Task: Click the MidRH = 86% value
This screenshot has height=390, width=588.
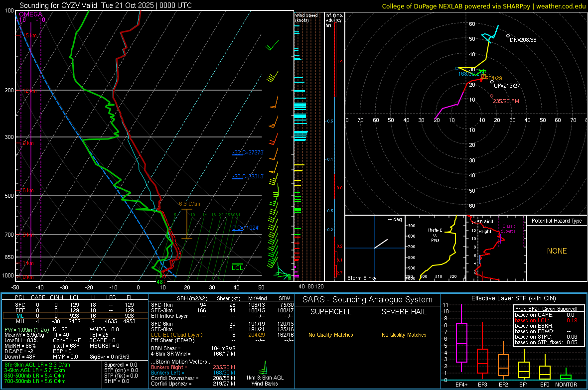Action: pos(20,346)
